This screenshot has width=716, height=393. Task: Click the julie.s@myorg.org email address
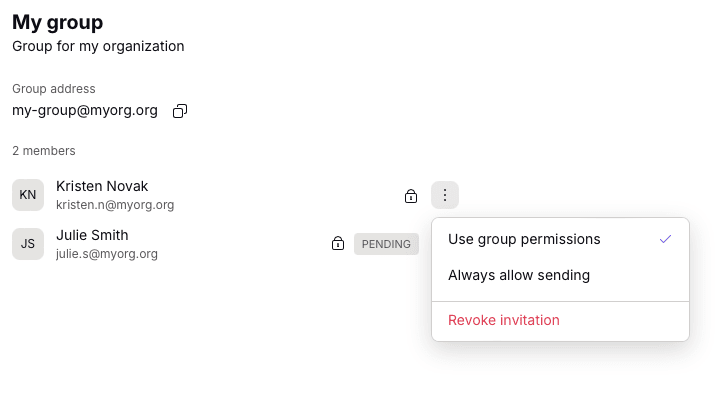pos(107,254)
